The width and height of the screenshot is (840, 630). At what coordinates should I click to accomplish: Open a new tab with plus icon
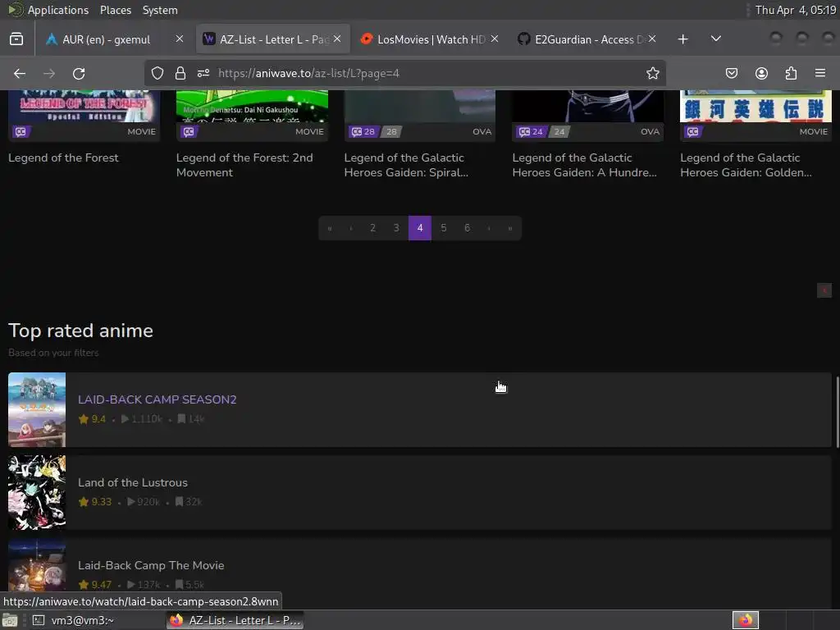pyautogui.click(x=682, y=39)
